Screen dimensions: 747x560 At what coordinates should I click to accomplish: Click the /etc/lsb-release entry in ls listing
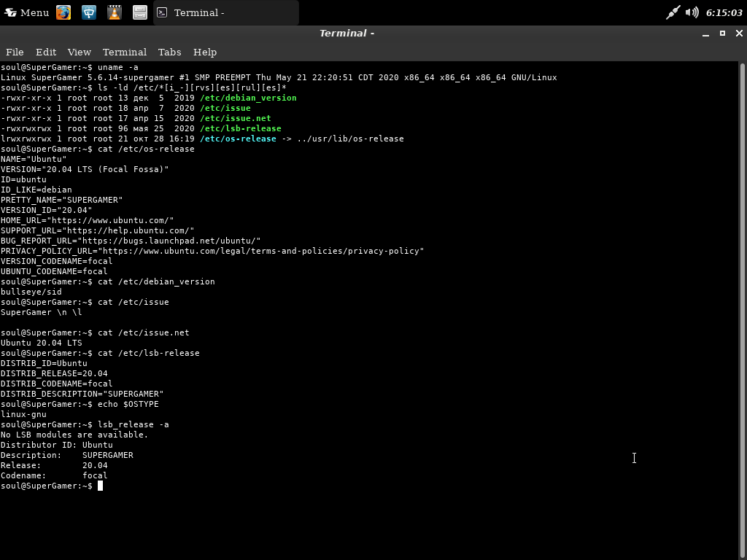[x=241, y=128]
